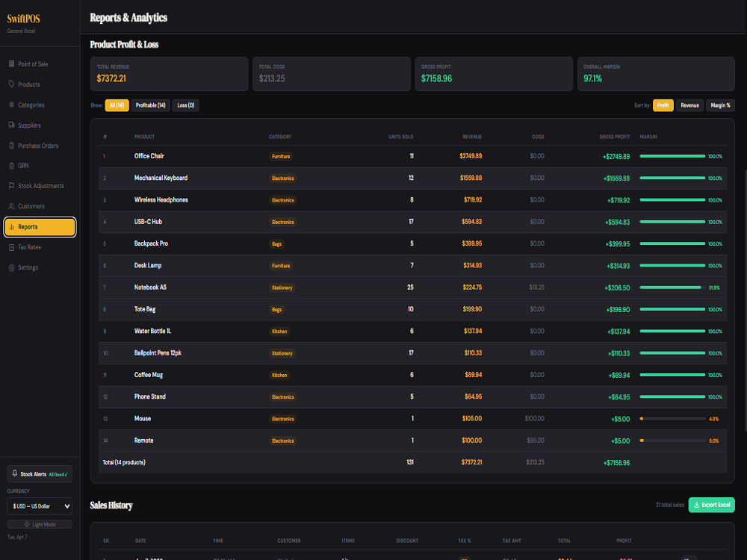
Task: Click Ballpoint Pens 12pk product name
Action: click(158, 353)
